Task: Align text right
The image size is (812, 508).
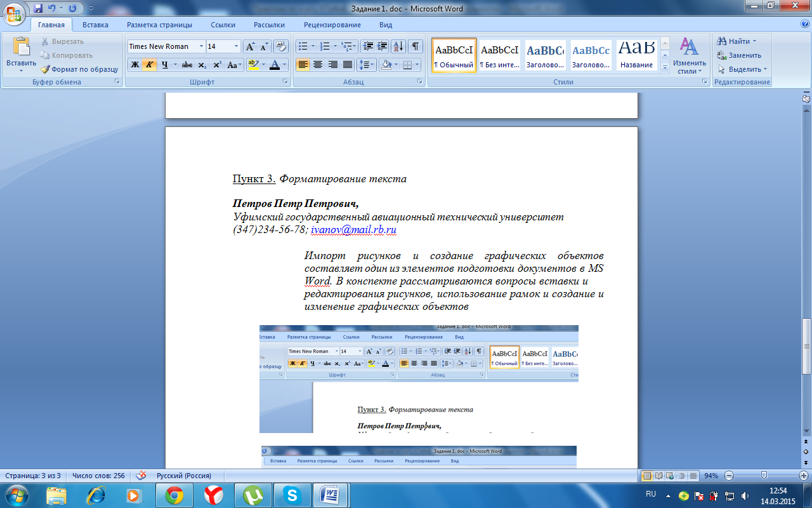Action: [332, 65]
